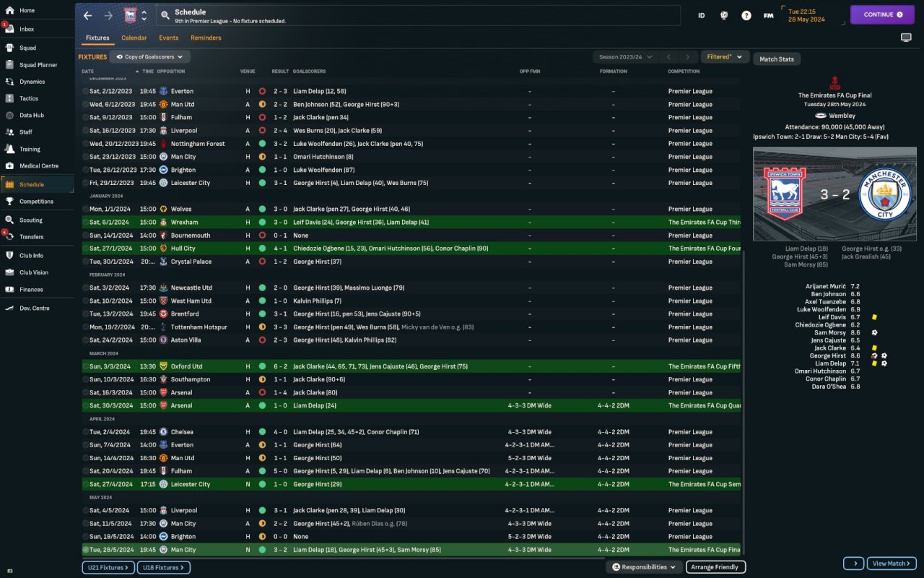Open the FM menu
The width and height of the screenshot is (924, 578).
coord(769,15)
